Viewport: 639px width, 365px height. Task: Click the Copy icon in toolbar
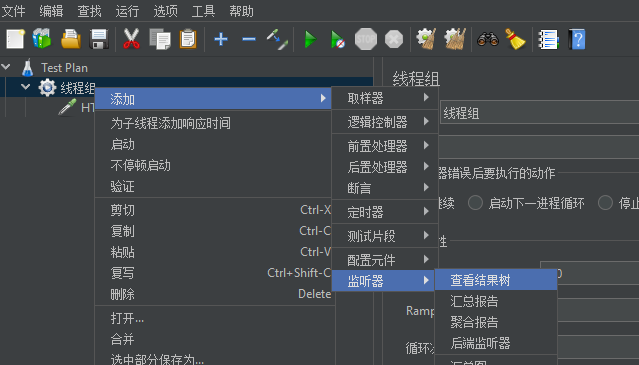pos(160,40)
